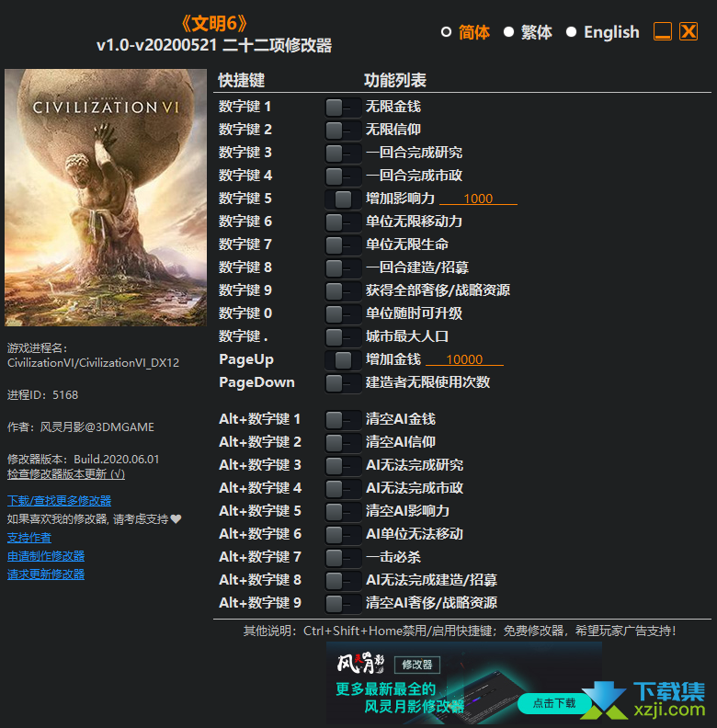This screenshot has height=728, width=717.
Task: Enable 一回合完成市政 switch
Action: (343, 176)
